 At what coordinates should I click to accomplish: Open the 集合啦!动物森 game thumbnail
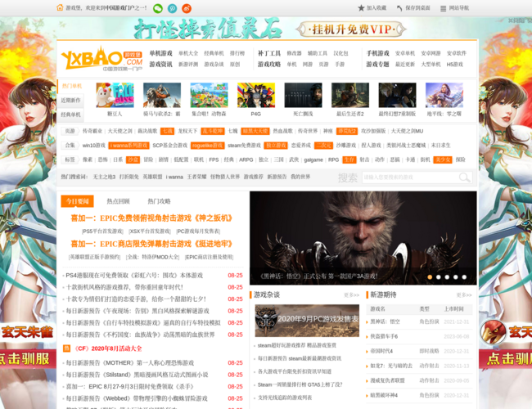coord(209,96)
